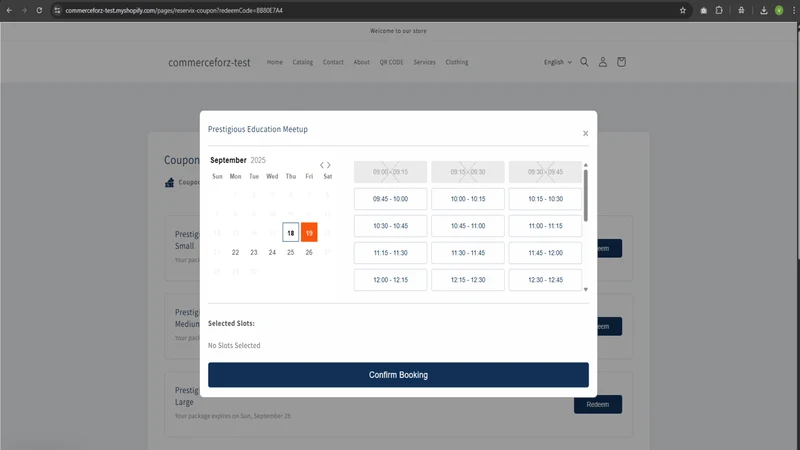The image size is (800, 450).
Task: Pick September 22 date
Action: 235,252
